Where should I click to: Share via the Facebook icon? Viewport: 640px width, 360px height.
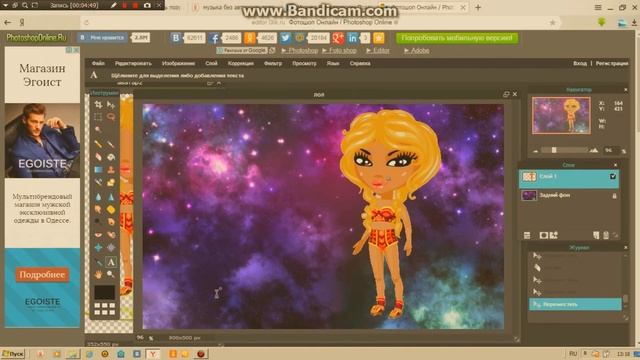click(x=213, y=38)
